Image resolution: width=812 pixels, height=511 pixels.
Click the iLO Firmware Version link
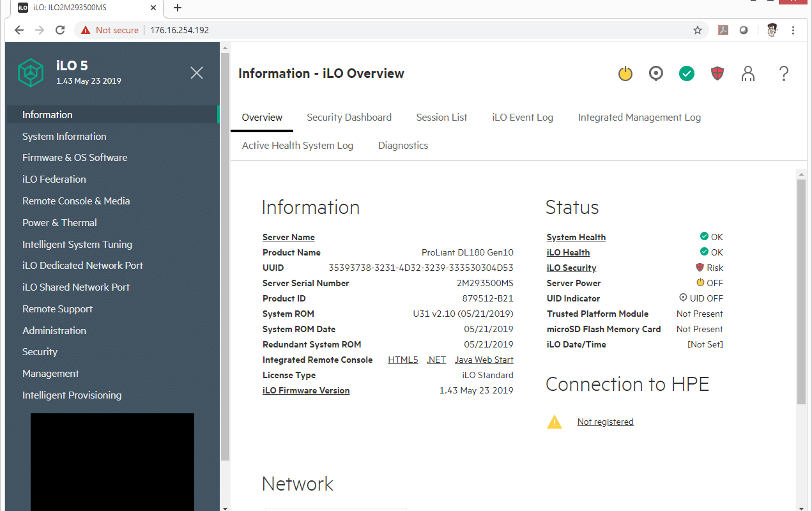[x=306, y=390]
